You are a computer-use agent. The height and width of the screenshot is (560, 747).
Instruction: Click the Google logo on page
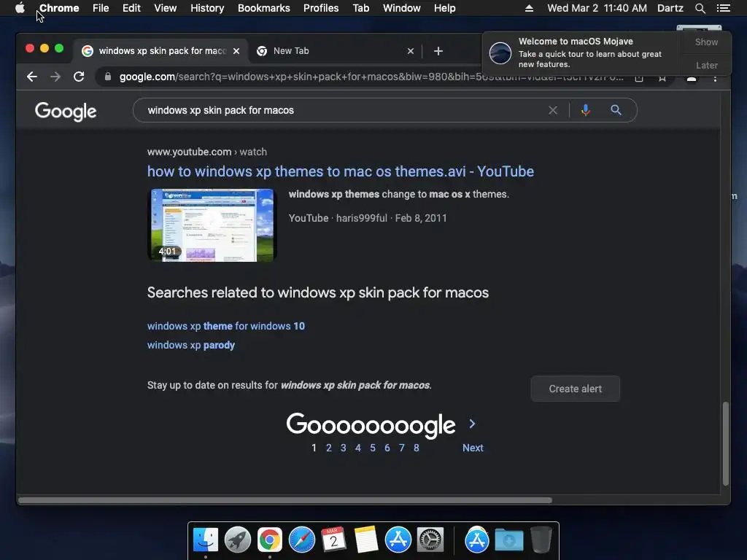click(66, 112)
